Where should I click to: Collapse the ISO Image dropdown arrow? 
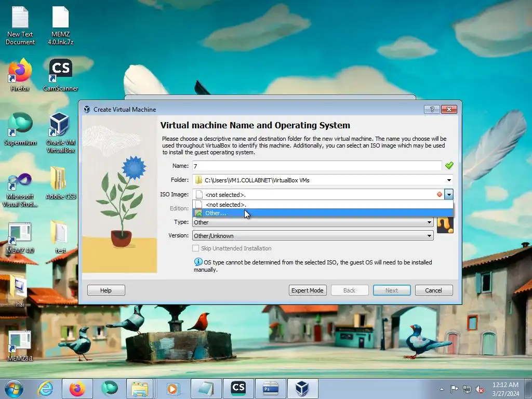click(x=449, y=194)
